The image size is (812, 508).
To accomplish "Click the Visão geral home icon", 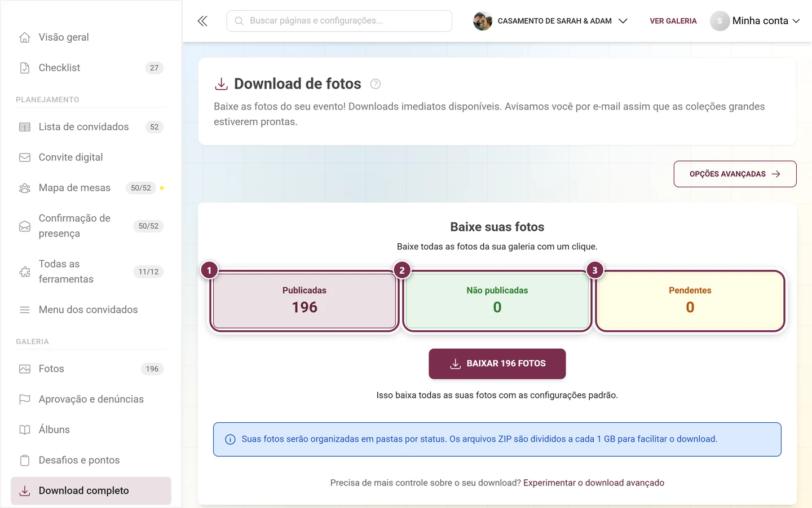I will (25, 37).
